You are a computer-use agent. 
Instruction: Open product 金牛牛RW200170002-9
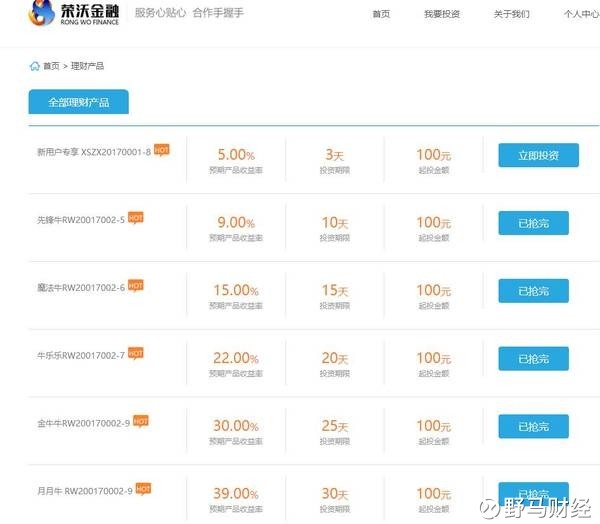pyautogui.click(x=83, y=423)
